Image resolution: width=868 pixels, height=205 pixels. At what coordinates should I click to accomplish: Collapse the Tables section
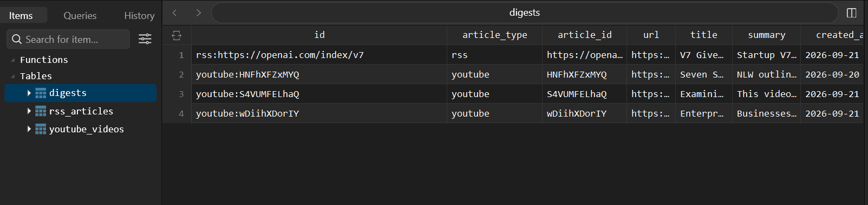[13, 76]
